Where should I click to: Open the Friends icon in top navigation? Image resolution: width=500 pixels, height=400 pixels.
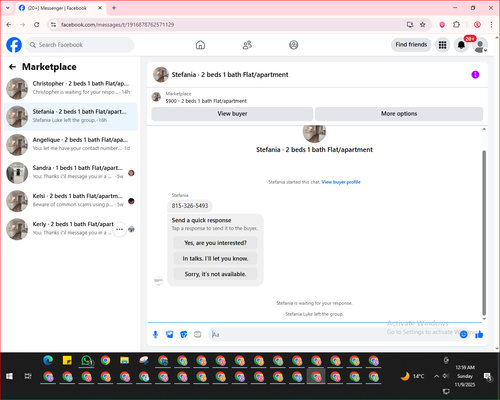pos(247,45)
